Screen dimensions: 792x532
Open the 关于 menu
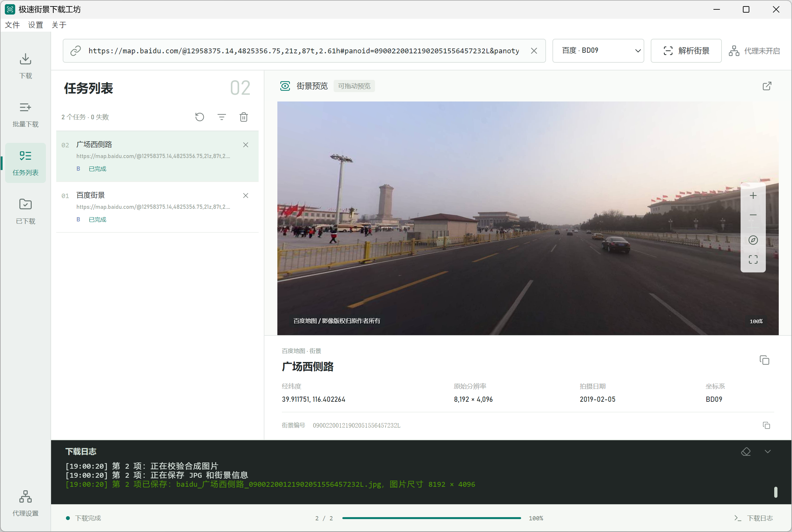[59, 25]
